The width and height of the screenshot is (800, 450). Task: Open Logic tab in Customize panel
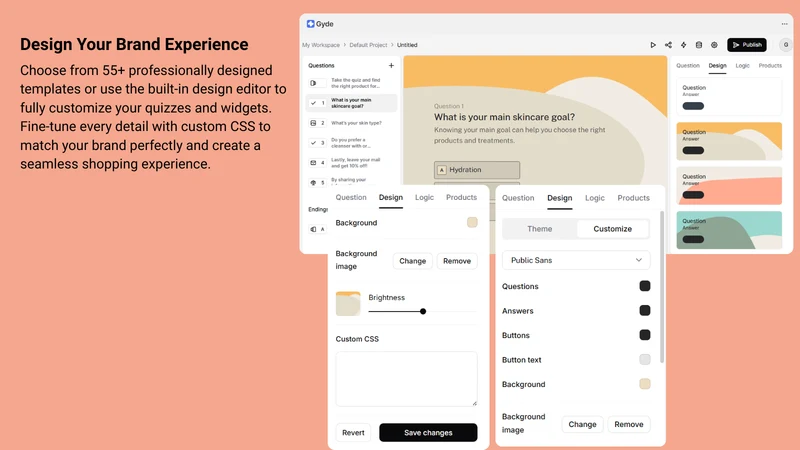(x=594, y=198)
